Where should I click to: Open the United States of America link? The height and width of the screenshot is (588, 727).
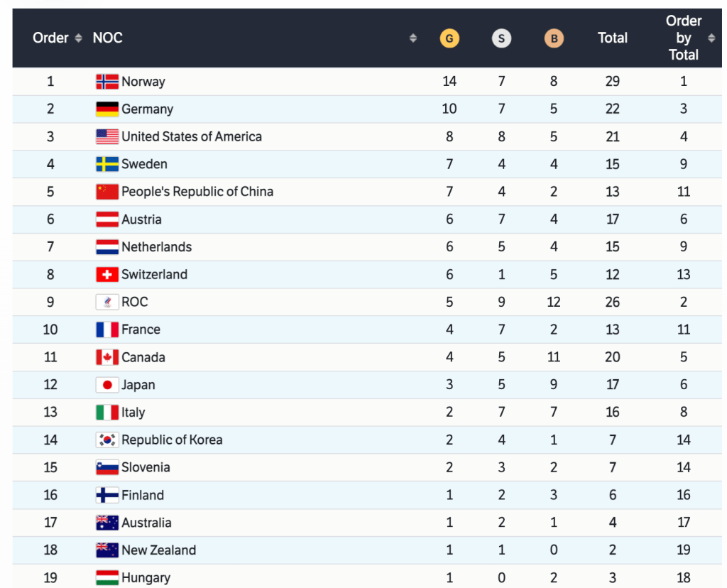tap(192, 136)
